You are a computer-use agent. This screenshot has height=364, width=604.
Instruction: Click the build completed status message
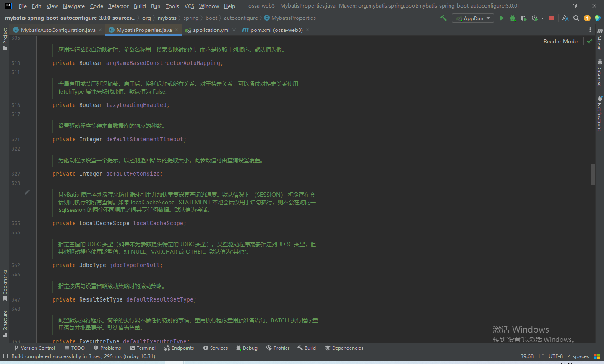[x=83, y=356]
